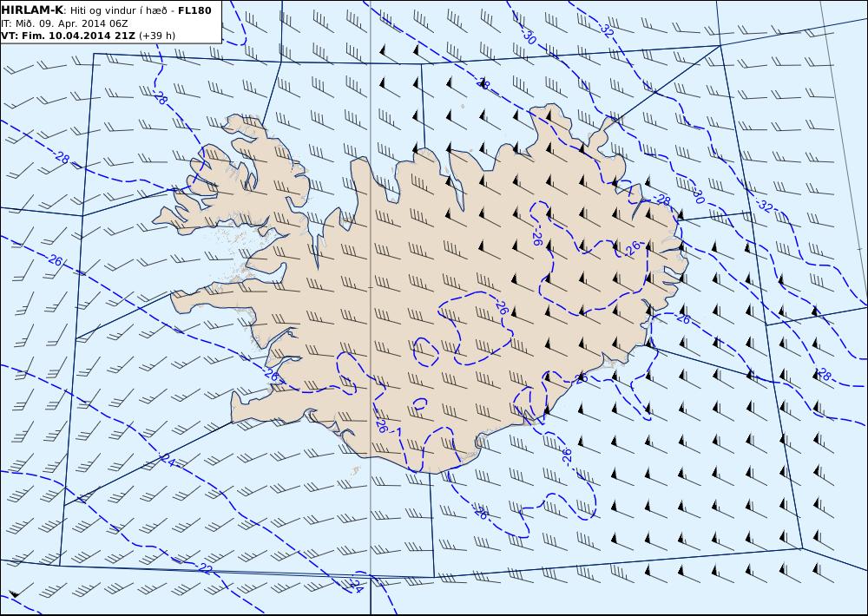This screenshot has height=616, width=868.
Task: Select the FL180 flight level label
Action: [194, 10]
